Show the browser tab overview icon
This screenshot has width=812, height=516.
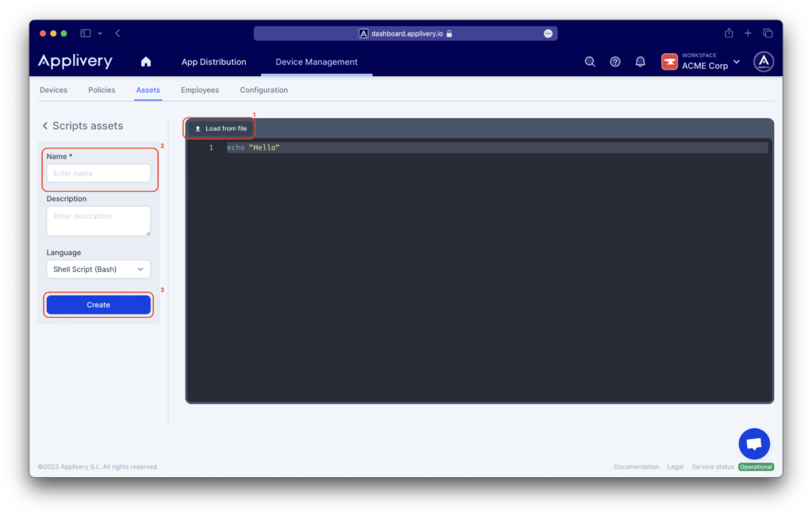click(768, 33)
